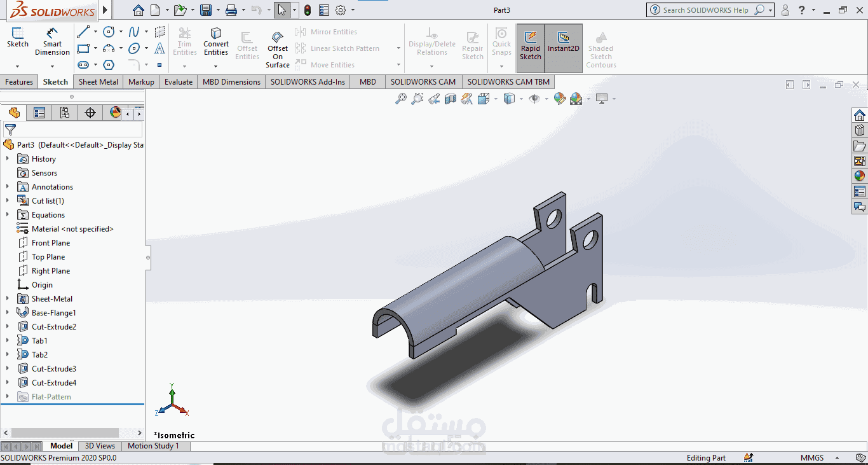Open the Zoom to Fit icon

401,99
